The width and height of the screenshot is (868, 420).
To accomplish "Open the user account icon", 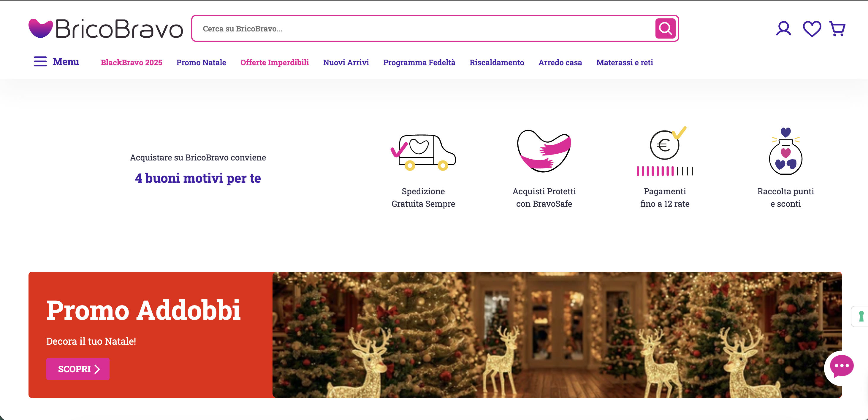I will pyautogui.click(x=783, y=29).
